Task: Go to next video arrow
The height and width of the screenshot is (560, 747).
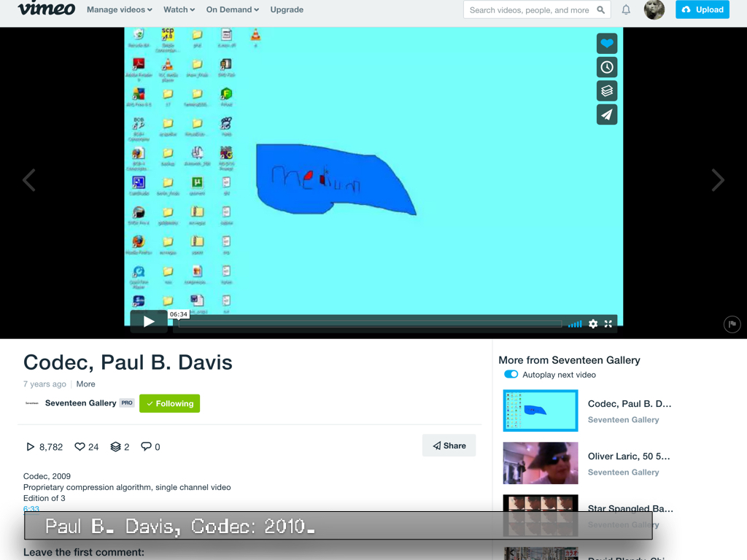Action: pyautogui.click(x=718, y=180)
